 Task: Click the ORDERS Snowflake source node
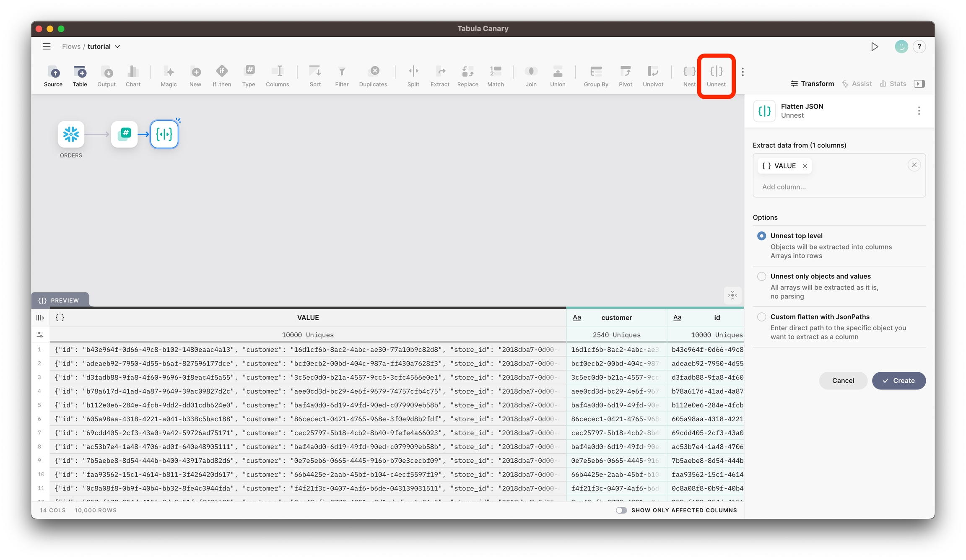[71, 135]
